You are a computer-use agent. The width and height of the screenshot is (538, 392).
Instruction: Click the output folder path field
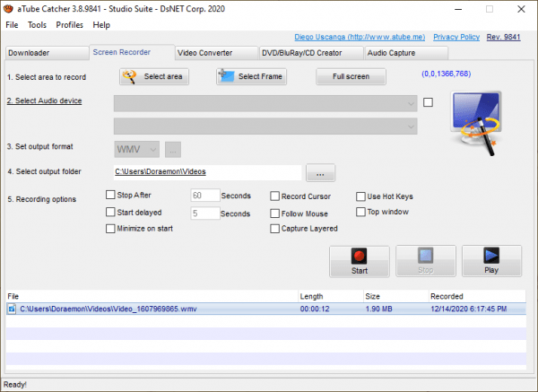point(208,172)
